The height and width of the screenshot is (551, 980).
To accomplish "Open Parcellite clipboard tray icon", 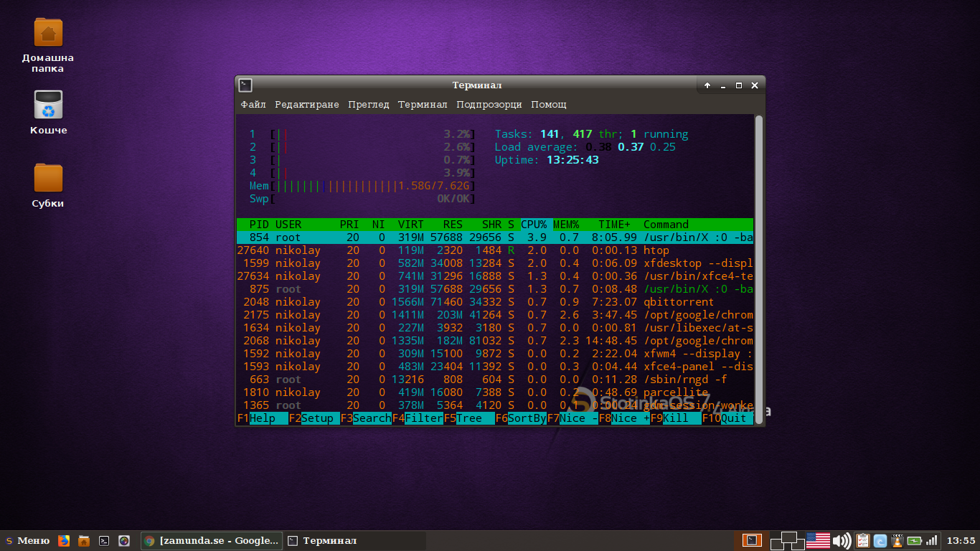I will click(863, 541).
